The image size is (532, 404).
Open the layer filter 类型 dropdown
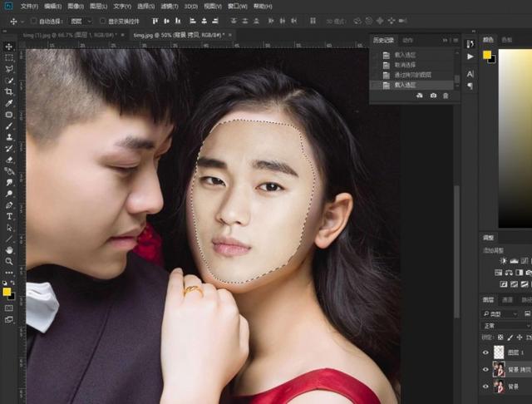pyautogui.click(x=500, y=314)
